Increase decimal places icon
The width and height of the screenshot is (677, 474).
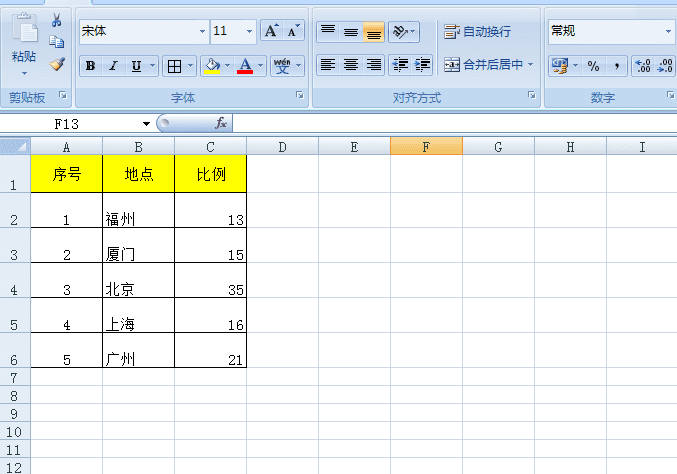point(643,66)
